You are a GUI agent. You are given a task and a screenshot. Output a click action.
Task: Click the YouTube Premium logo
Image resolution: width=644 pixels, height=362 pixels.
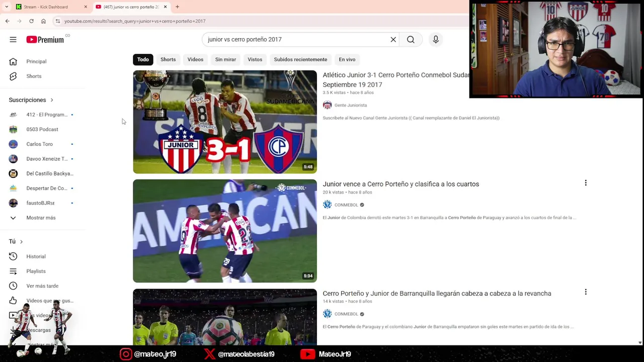[45, 40]
